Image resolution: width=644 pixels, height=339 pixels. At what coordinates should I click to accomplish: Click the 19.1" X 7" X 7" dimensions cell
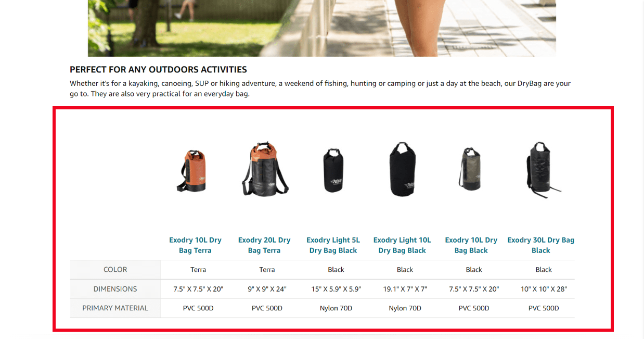405,289
